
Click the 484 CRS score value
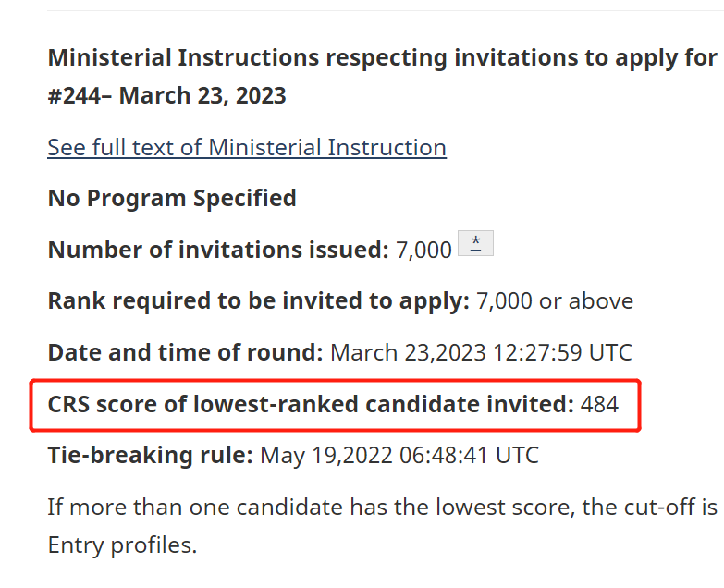[x=599, y=404]
